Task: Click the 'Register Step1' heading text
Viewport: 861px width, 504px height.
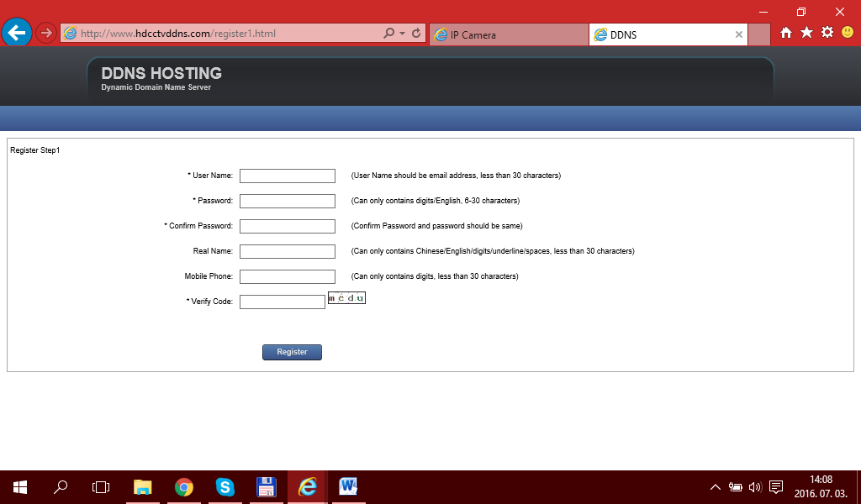Action: 35,150
